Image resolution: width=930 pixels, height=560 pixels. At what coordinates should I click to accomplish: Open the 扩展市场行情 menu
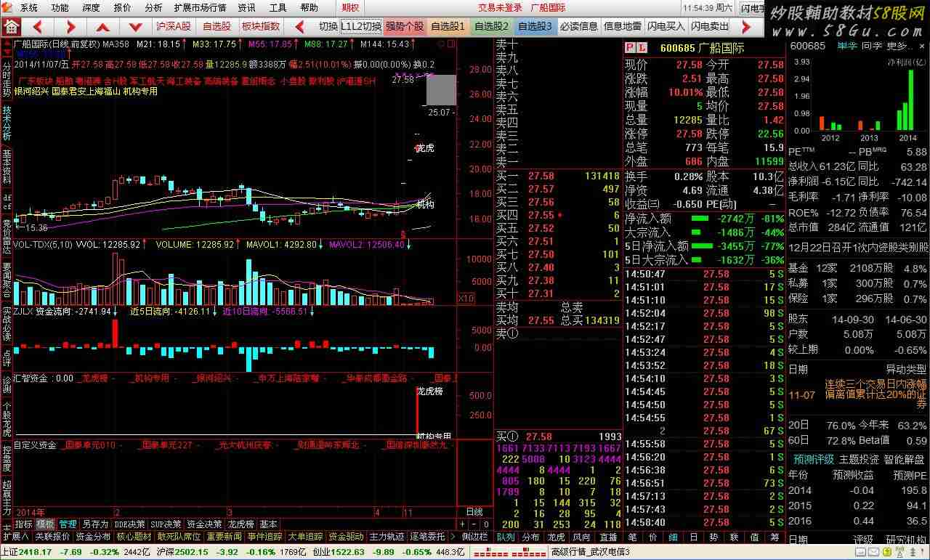tap(200, 7)
